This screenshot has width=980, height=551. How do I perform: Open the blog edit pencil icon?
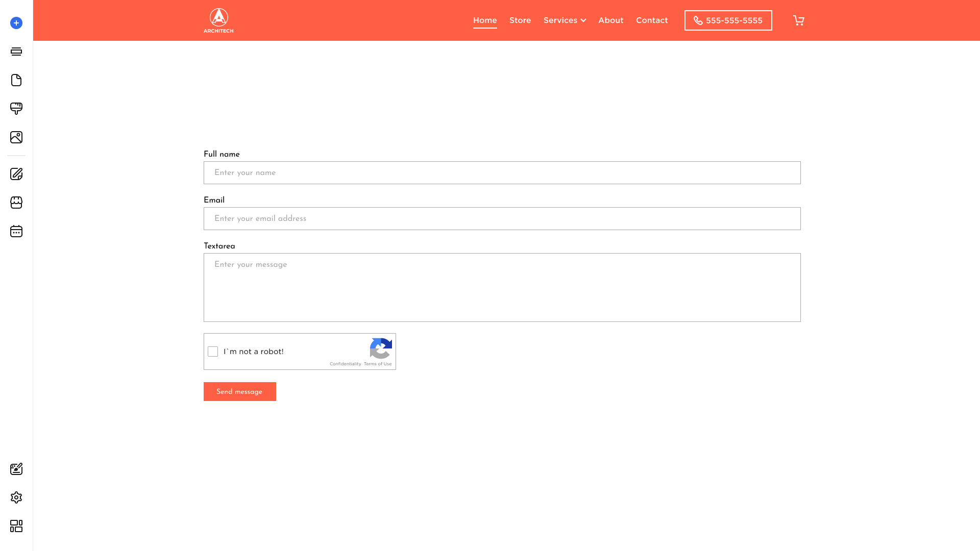coord(16,174)
